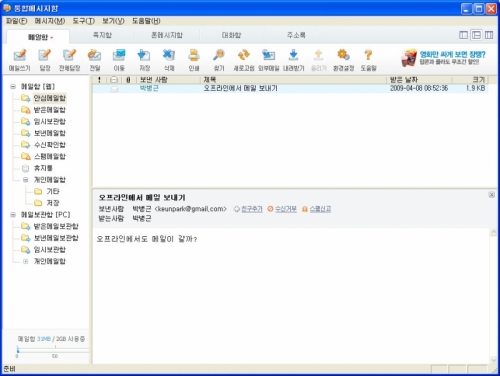Sort by 크기 column header
The width and height of the screenshot is (500, 376).
pyautogui.click(x=470, y=80)
